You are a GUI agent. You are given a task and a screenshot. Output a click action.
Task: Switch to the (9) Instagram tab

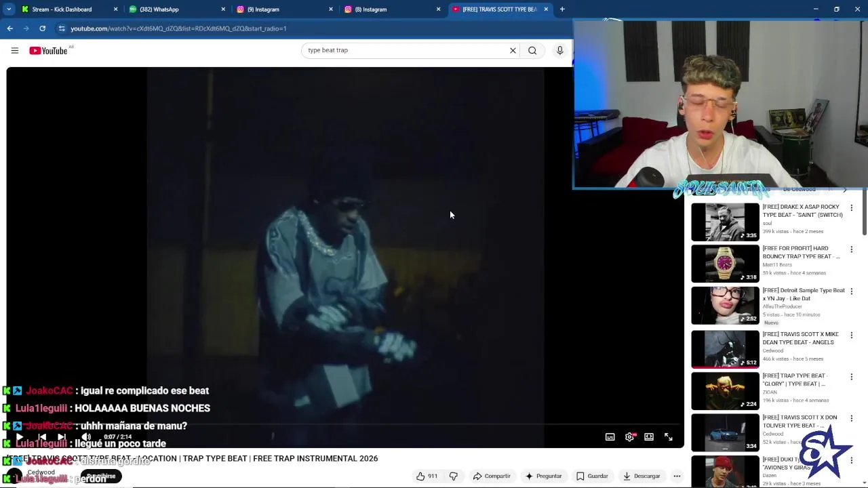tap(284, 9)
